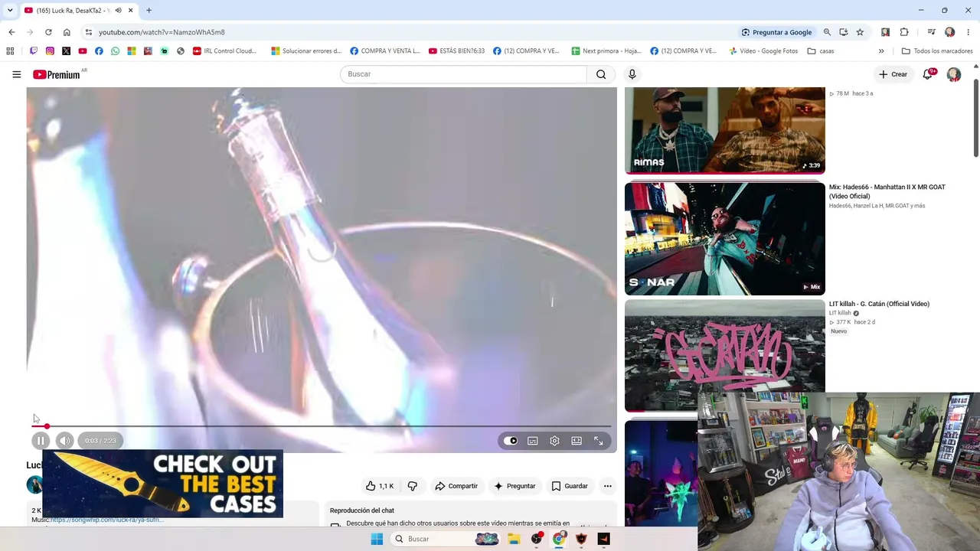
Task: Open the Chrome apps grid shortcut
Action: [10, 51]
